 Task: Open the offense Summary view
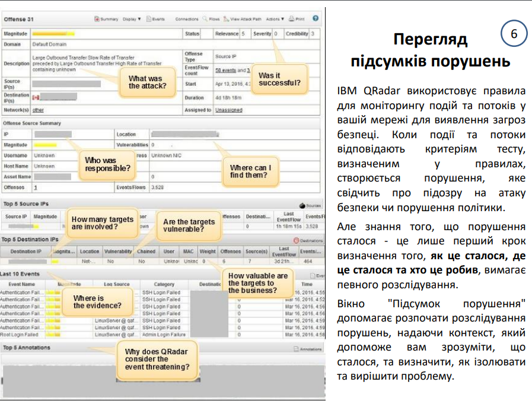[x=106, y=19]
